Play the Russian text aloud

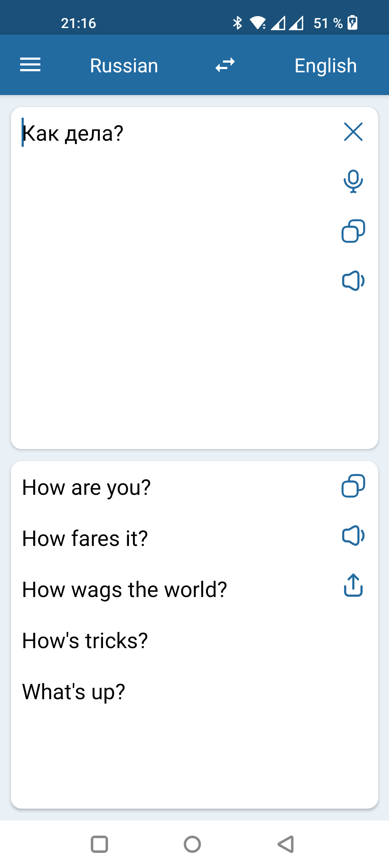click(x=353, y=281)
